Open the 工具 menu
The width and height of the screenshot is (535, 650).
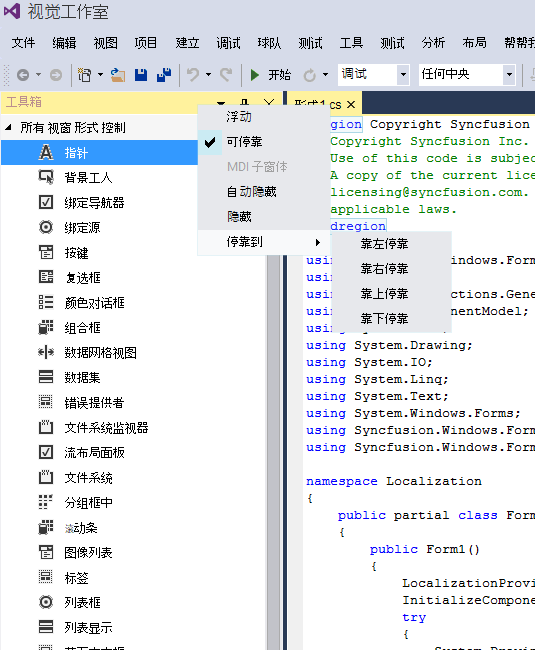tap(351, 43)
